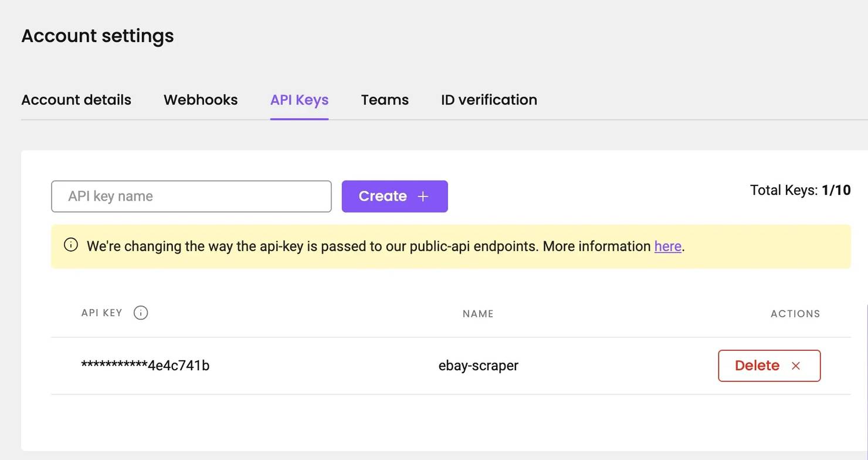
Task: Delete the ebay-scraper API key
Action: coord(768,366)
